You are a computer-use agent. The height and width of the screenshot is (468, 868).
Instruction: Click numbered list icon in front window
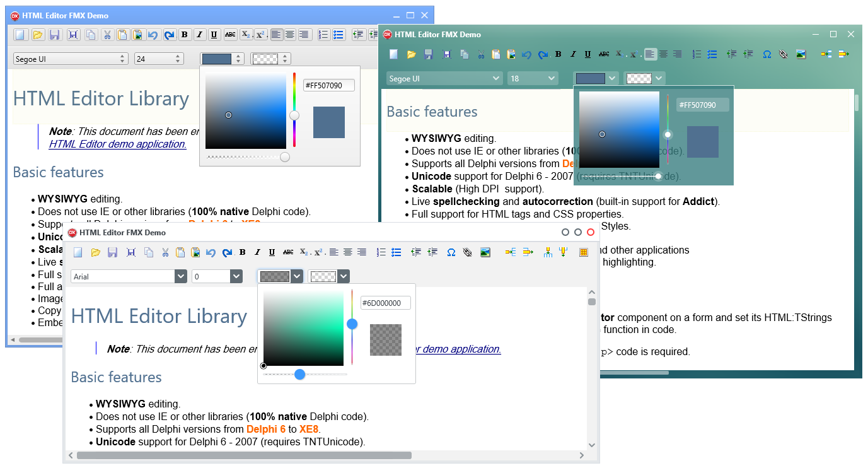(381, 252)
